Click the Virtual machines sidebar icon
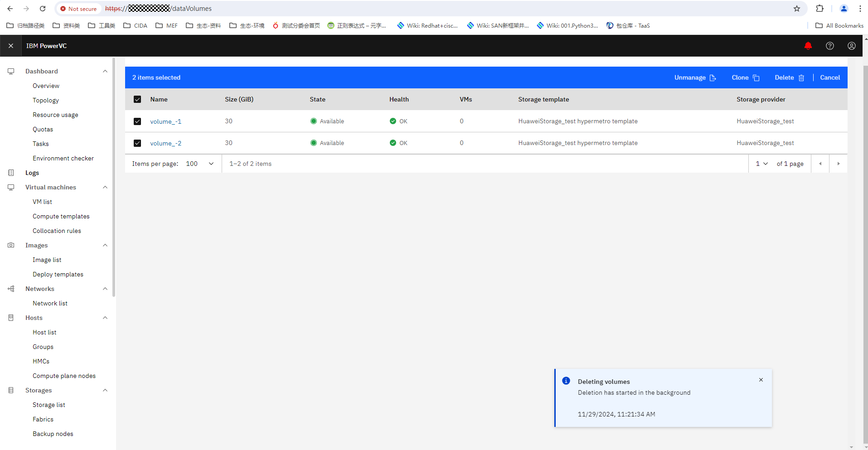This screenshot has width=868, height=450. click(x=11, y=187)
